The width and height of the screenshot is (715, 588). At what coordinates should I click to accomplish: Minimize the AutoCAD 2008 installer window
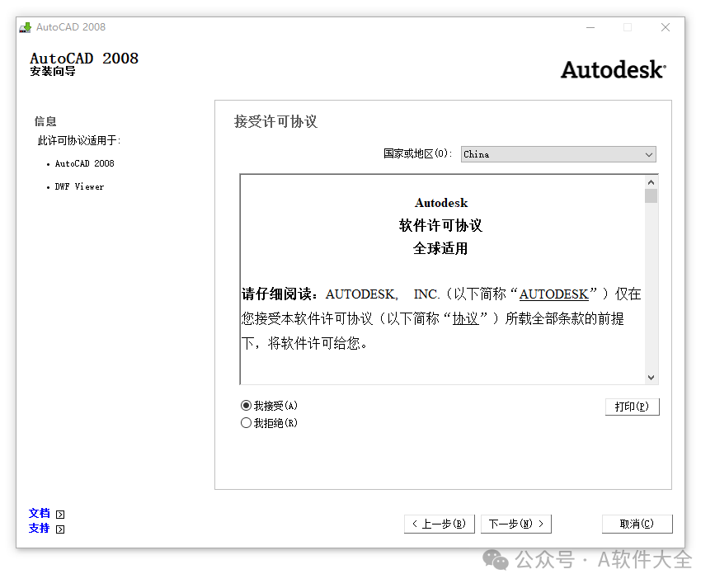coord(590,27)
